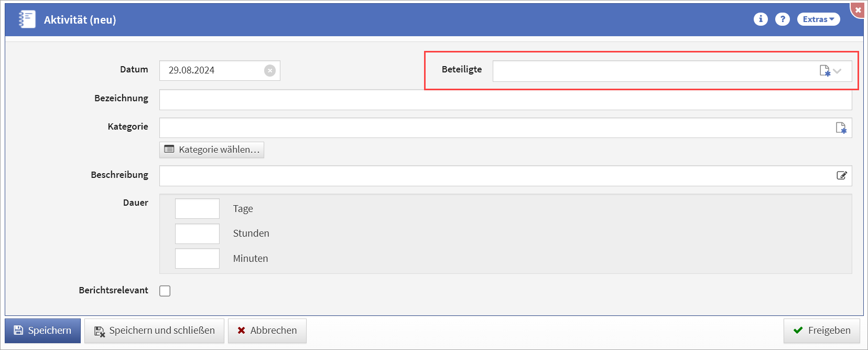This screenshot has height=350, width=868.
Task: Toggle the Berichtsrelevant checkbox
Action: [x=165, y=291]
